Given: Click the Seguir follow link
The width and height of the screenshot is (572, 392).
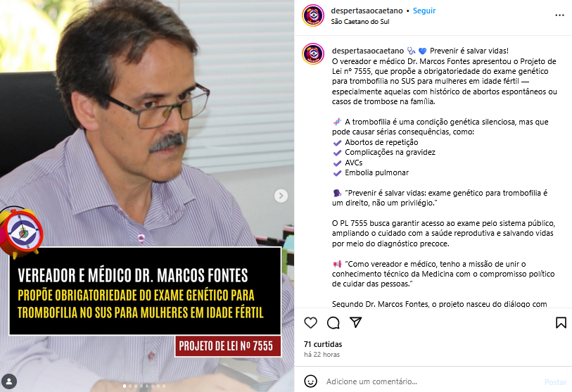Looking at the screenshot, I should click(424, 11).
